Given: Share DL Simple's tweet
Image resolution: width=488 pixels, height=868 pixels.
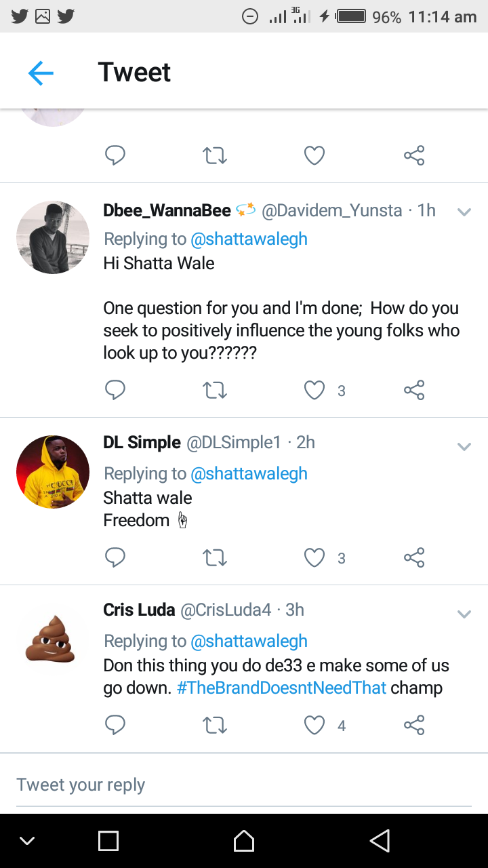Looking at the screenshot, I should click(413, 557).
